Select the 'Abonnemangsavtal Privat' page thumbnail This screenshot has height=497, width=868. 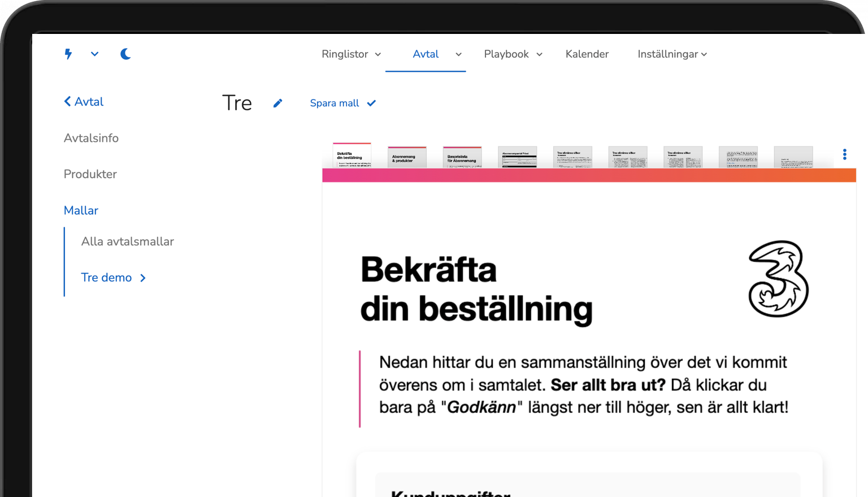click(x=518, y=157)
